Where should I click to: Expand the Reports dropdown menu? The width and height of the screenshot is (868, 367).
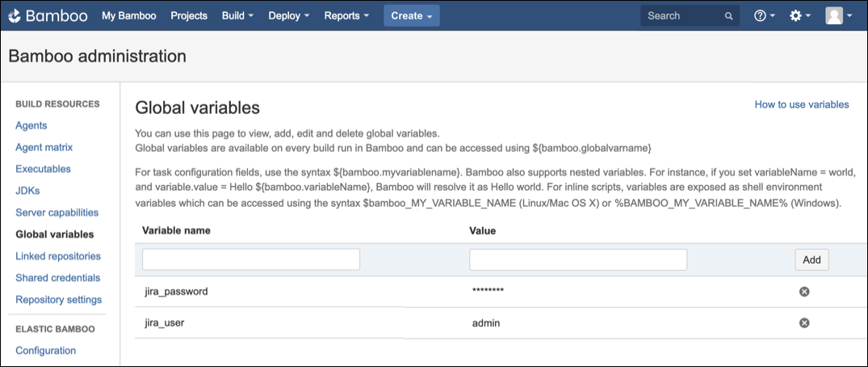click(x=346, y=15)
